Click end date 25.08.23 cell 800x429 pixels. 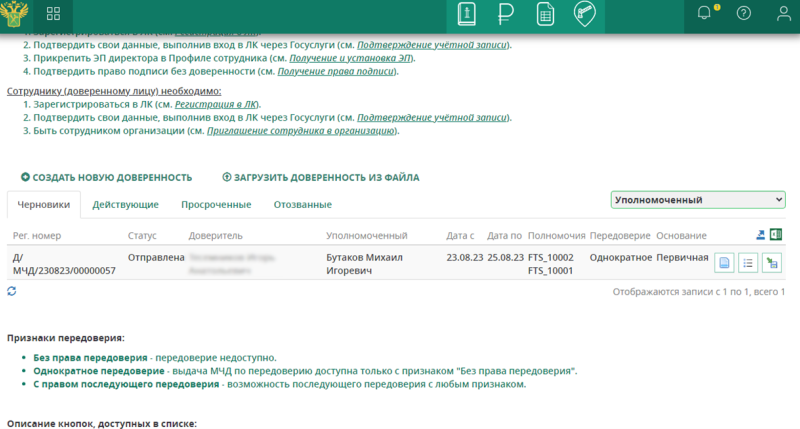pyautogui.click(x=505, y=258)
